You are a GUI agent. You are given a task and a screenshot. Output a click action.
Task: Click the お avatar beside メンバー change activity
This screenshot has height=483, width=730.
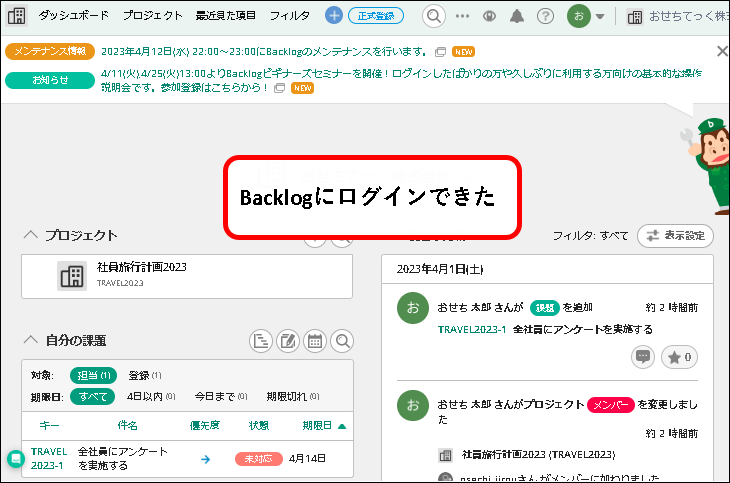click(412, 405)
